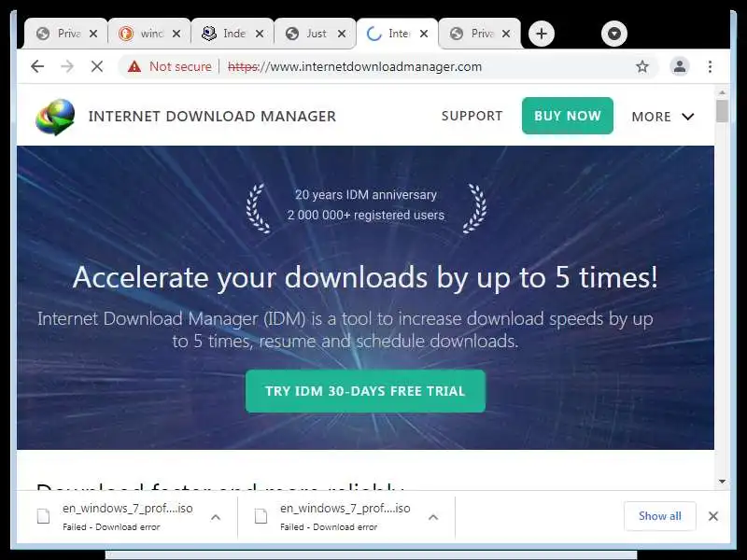Click the Internet Download Manager logo
Image resolution: width=747 pixels, height=560 pixels.
point(55,117)
